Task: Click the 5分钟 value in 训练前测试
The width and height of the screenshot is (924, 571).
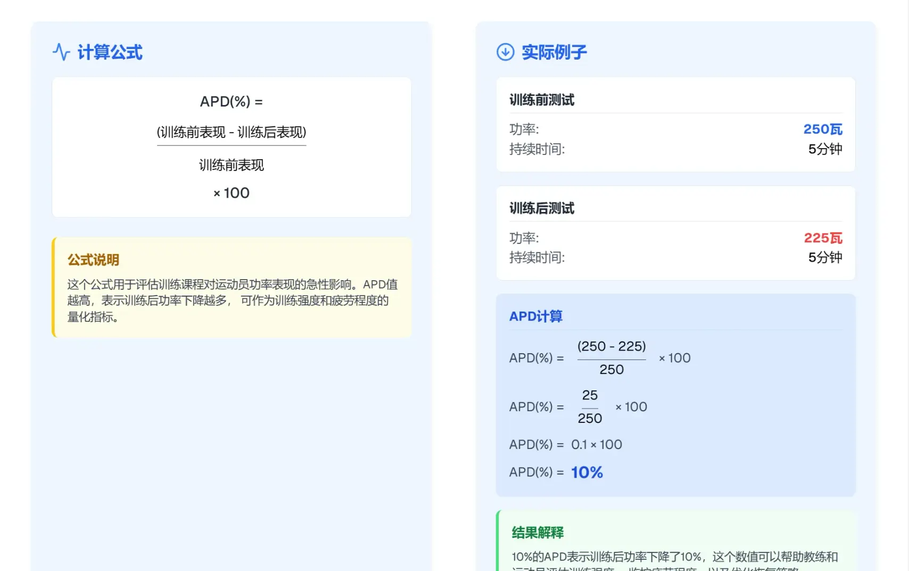Action: coord(825,149)
